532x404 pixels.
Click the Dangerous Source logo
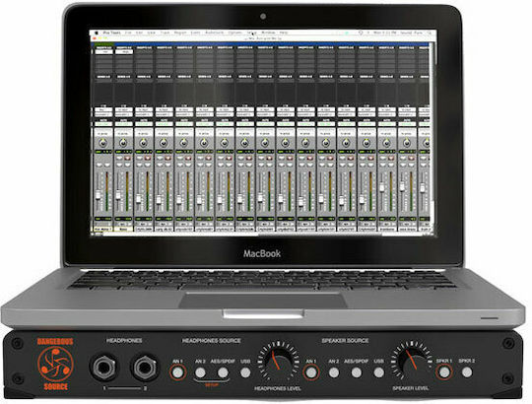coord(55,365)
